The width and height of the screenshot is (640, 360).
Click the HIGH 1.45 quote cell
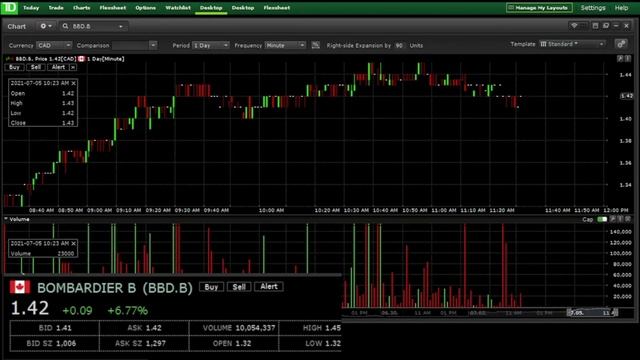[311, 328]
